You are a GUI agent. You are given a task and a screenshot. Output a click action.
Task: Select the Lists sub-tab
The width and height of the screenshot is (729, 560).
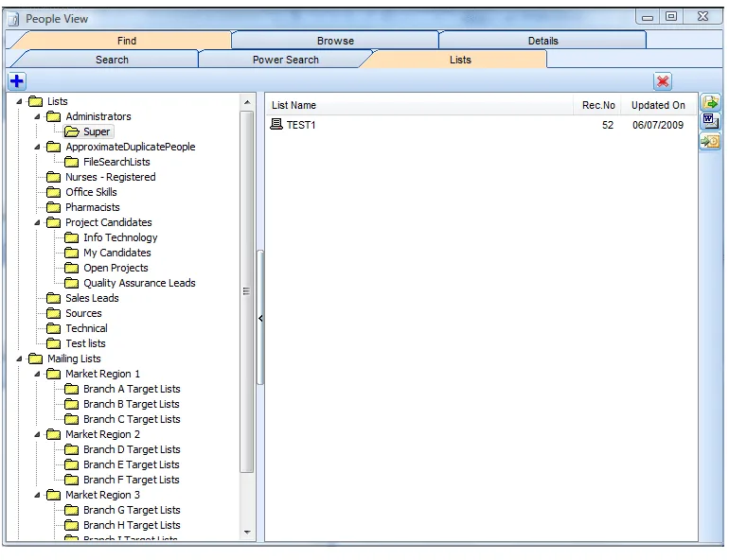(460, 60)
